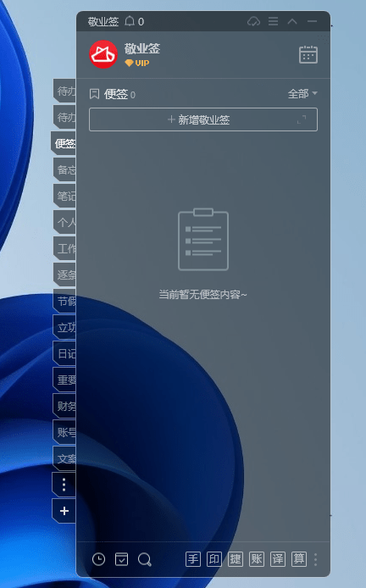Screen dimensions: 366x588
Task: Open the clock reminder icon
Action: coord(98,559)
